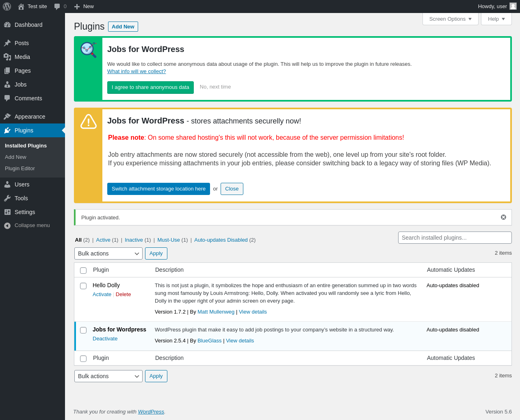Click the Appearance paintbrush icon
The image size is (520, 420).
[7, 117]
